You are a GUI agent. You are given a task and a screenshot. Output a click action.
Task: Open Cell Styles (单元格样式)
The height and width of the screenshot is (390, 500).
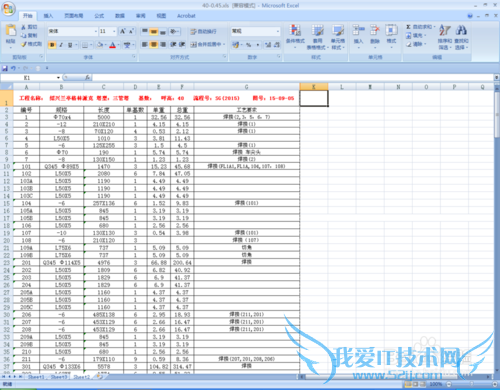(x=338, y=37)
